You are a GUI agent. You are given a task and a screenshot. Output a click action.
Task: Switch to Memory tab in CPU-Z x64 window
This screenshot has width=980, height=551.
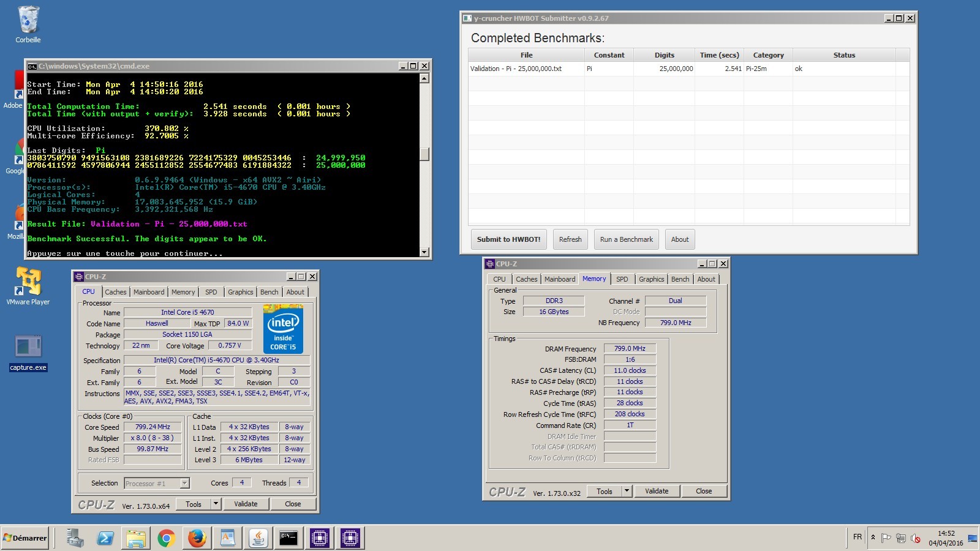pyautogui.click(x=183, y=292)
